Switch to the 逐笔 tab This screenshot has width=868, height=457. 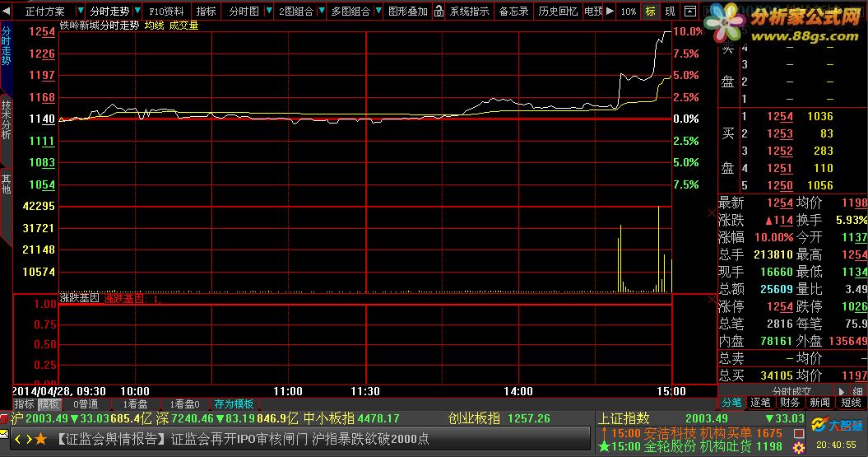(760, 403)
